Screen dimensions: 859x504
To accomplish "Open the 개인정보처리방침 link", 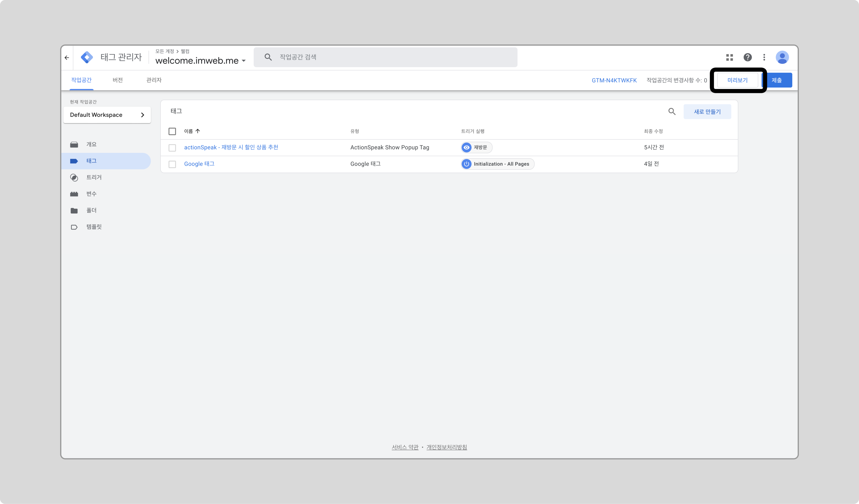I will tap(447, 447).
